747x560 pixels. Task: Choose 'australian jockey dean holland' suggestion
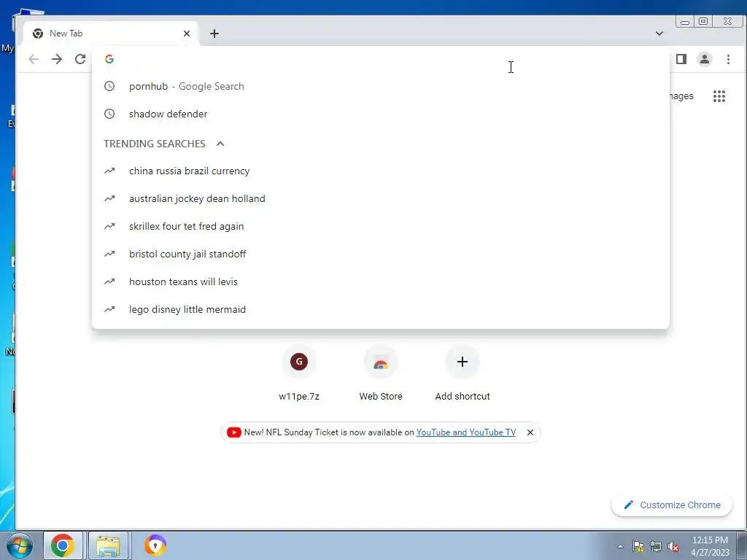tap(381, 198)
